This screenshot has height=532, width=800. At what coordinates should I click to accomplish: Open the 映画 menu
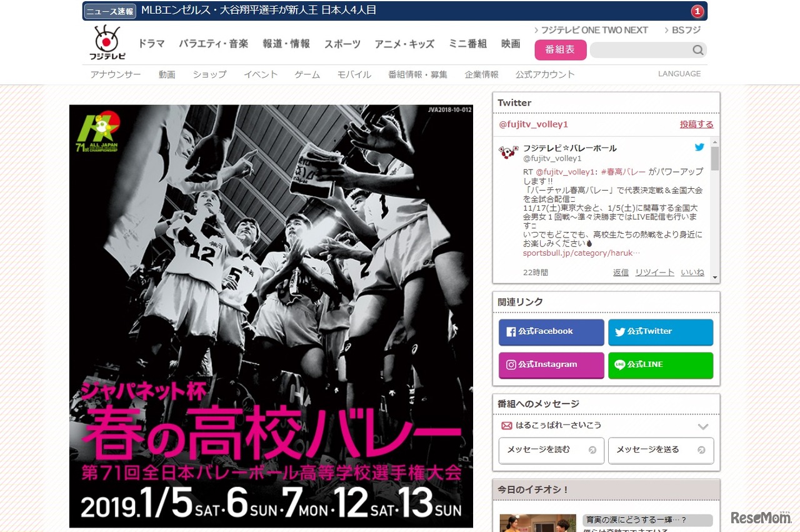click(511, 44)
